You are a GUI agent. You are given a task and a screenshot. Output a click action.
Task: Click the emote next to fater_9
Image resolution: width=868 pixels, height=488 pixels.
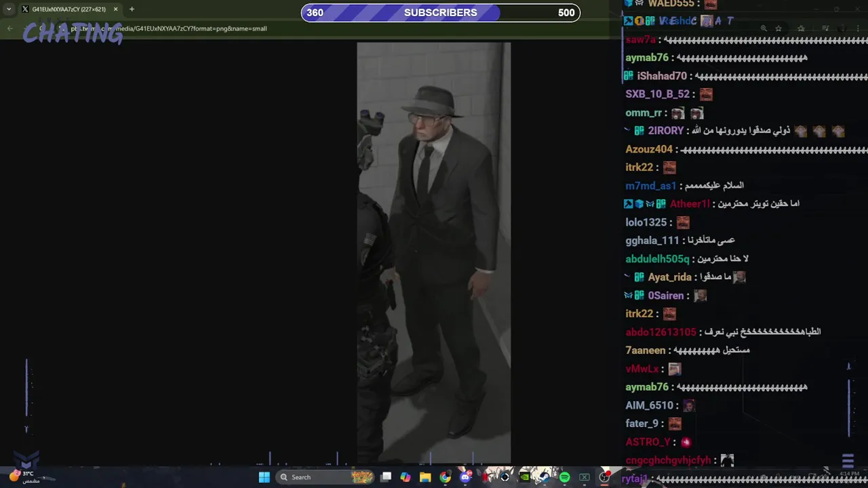pos(675,424)
